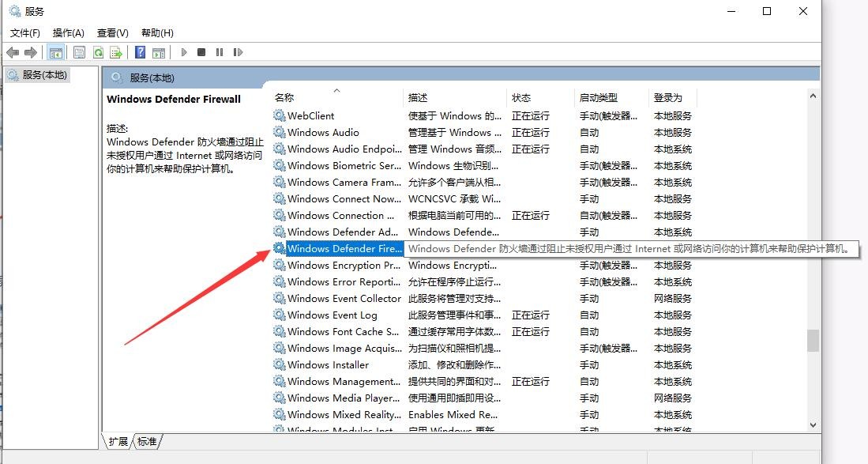
Task: Sort by the 名称 column header
Action: (284, 98)
